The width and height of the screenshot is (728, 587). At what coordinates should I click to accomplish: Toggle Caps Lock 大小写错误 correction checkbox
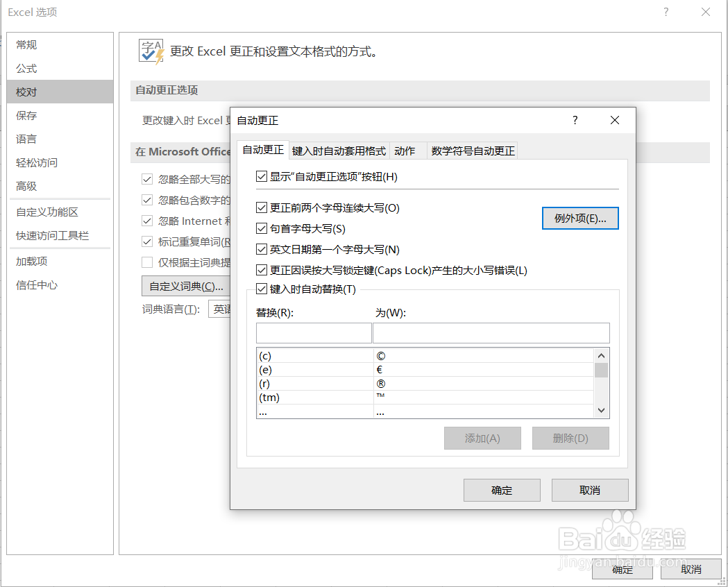[x=262, y=270]
